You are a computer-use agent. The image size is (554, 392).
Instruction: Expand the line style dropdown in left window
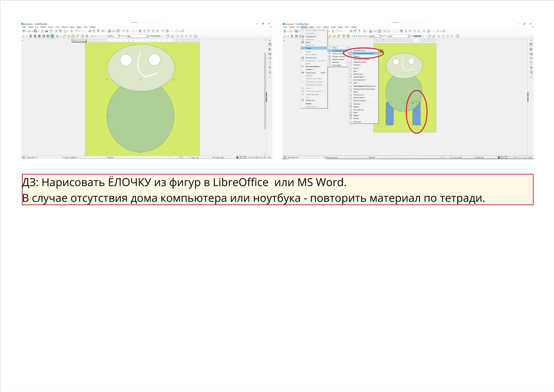(108, 36)
